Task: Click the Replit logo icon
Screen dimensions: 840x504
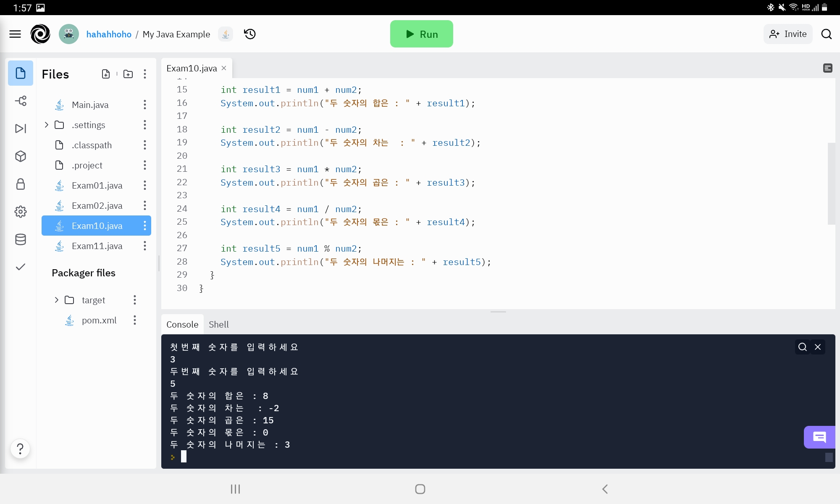Action: [x=40, y=34]
